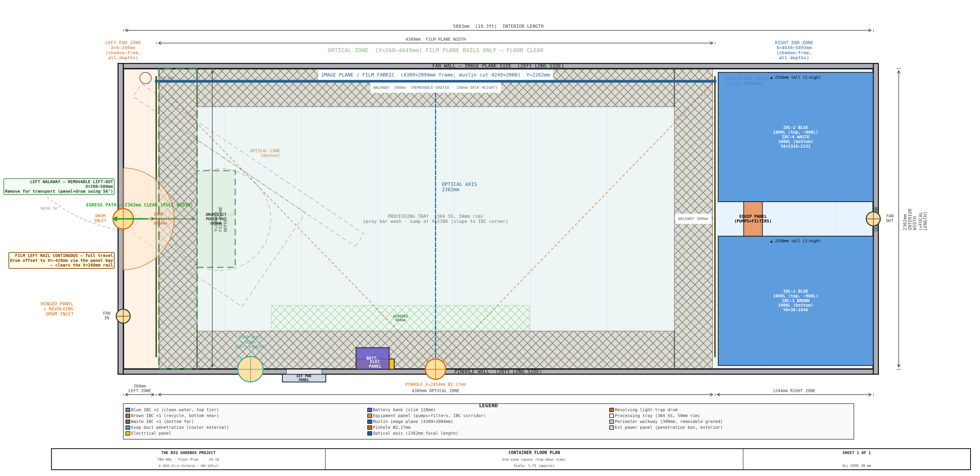Image resolution: width=980 pixels, height=476 pixels.
Task: Click the Battery bank legend swatch
Action: click(x=369, y=410)
